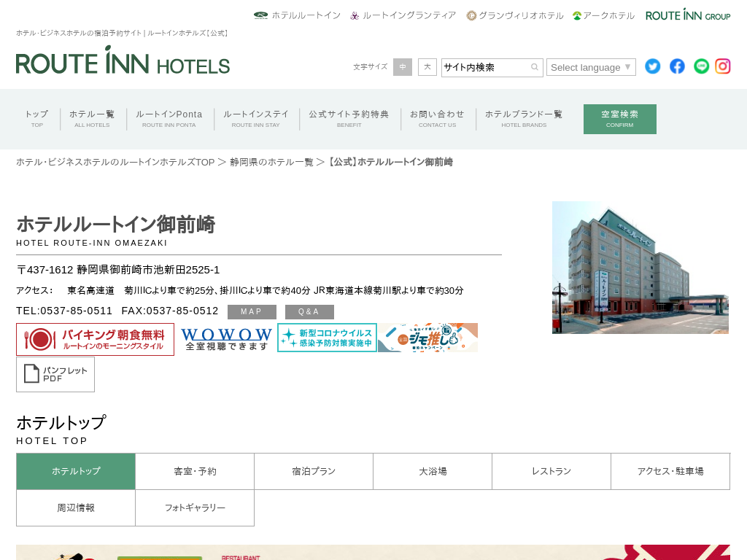Click the TEL:0537-85-0511 phone number
Viewport: 747px width, 560px height.
pyautogui.click(x=64, y=311)
